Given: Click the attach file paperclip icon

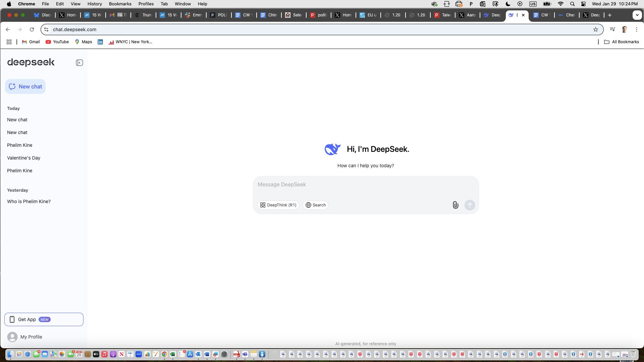Looking at the screenshot, I should point(455,205).
